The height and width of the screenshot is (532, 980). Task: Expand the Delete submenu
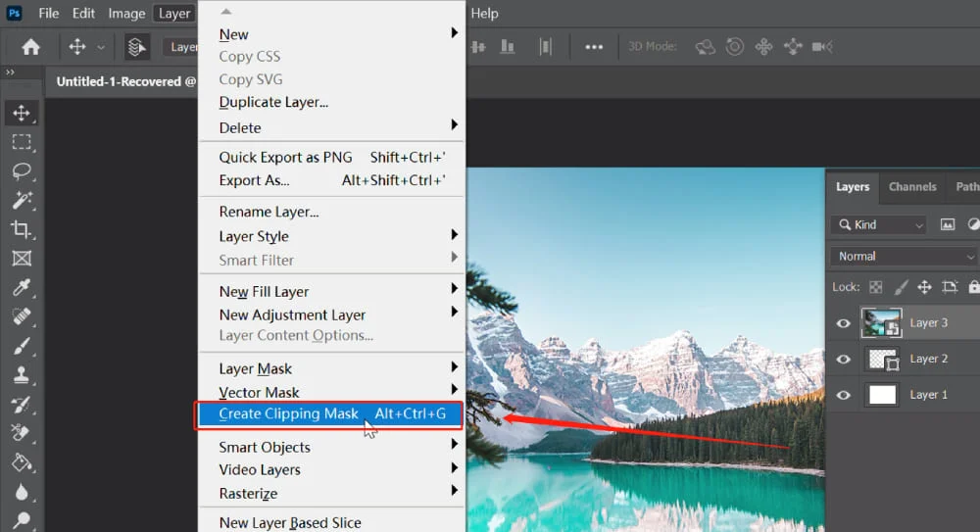[455, 125]
